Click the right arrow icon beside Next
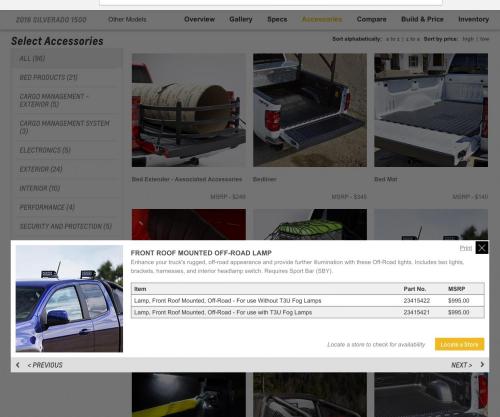 click(482, 365)
